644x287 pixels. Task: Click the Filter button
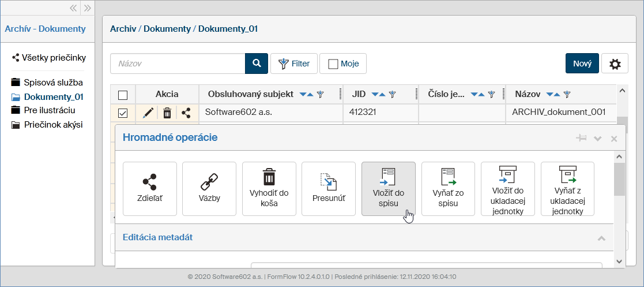point(294,64)
